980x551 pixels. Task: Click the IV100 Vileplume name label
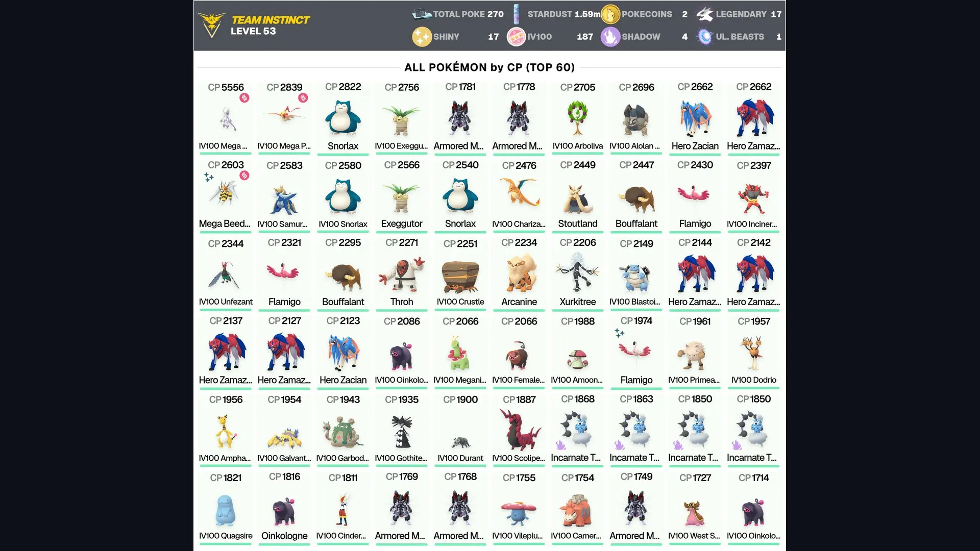518,536
